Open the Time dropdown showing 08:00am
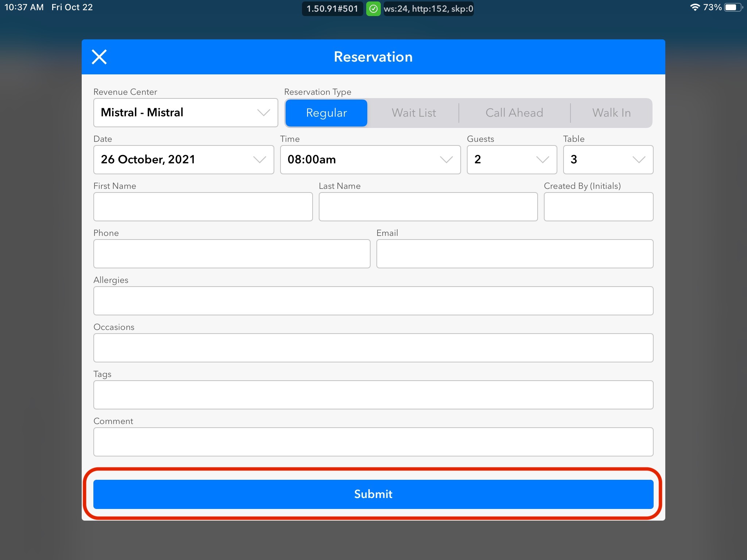747x560 pixels. tap(370, 160)
